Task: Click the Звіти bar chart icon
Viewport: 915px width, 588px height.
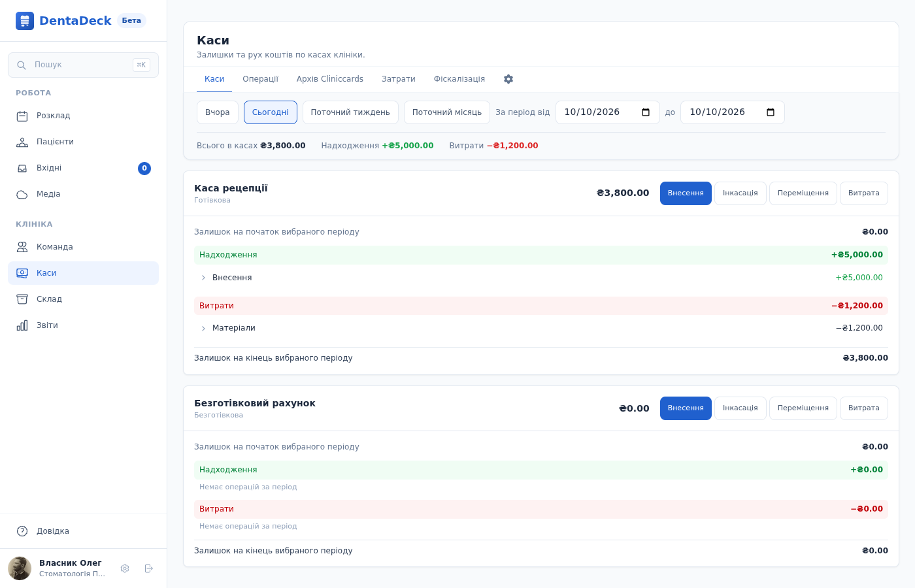Action: [22, 325]
